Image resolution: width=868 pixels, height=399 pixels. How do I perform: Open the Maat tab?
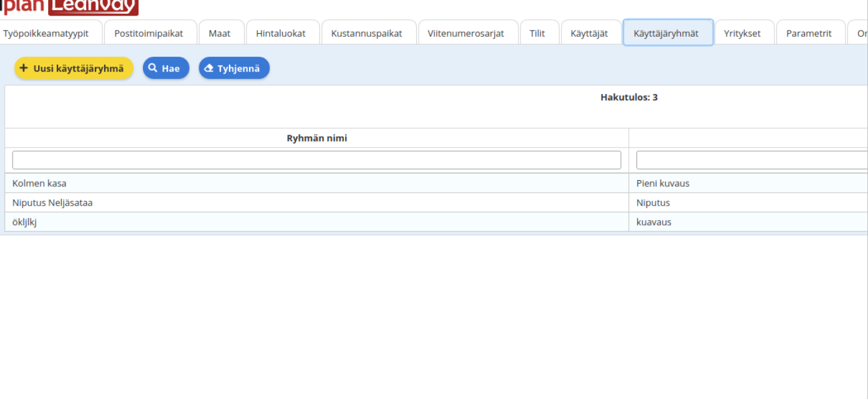[222, 33]
